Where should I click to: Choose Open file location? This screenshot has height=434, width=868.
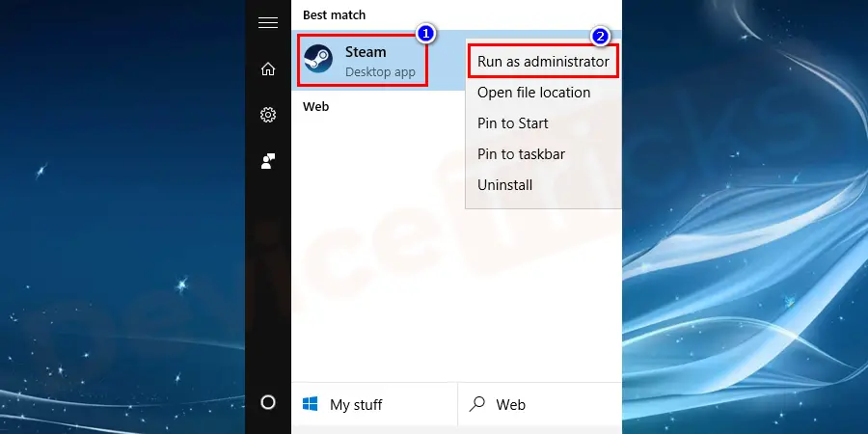point(533,93)
